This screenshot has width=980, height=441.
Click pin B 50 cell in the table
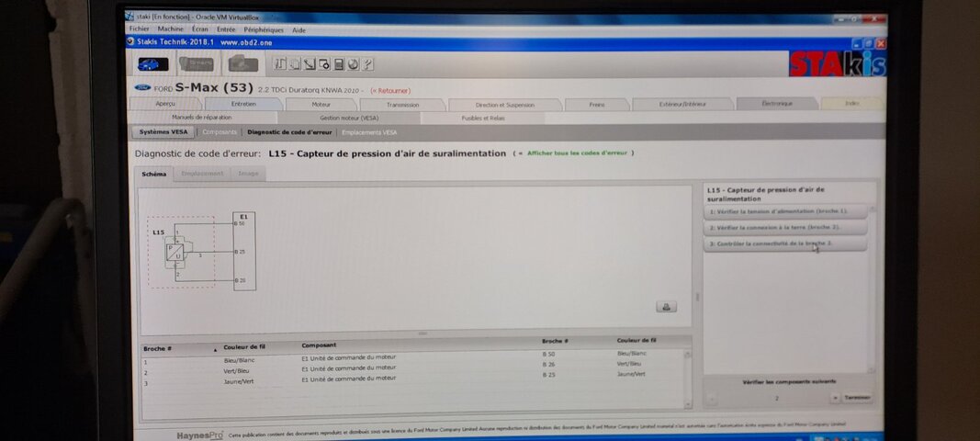pos(548,354)
